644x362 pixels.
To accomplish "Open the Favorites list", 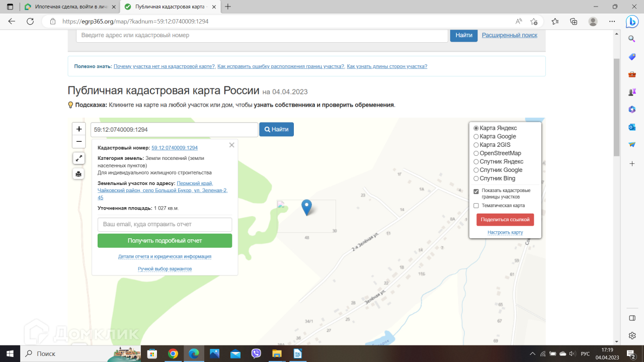I will click(x=555, y=22).
